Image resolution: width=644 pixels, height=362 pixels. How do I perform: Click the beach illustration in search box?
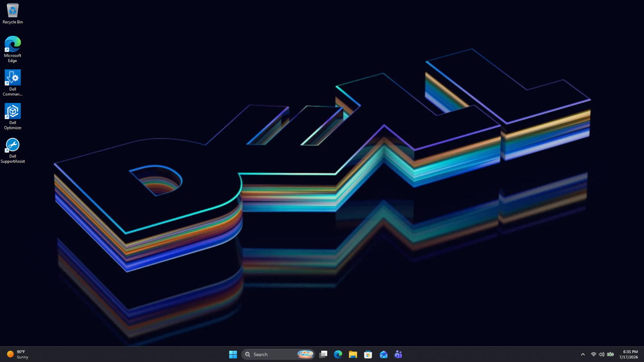click(x=305, y=354)
